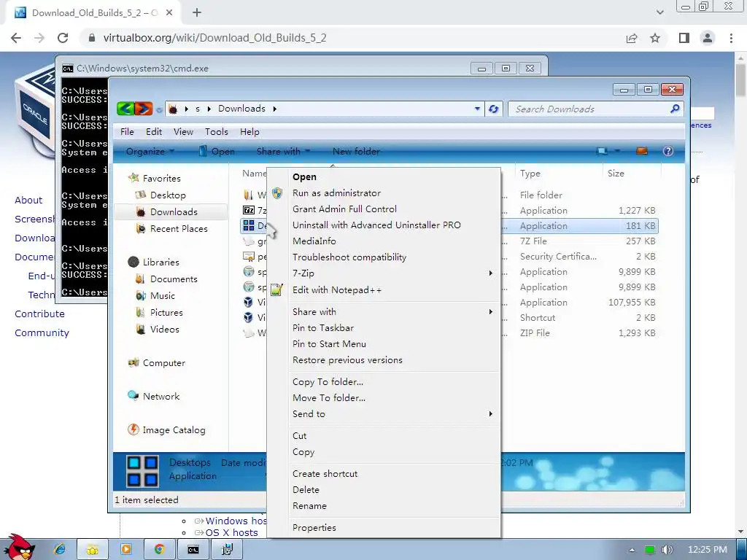The height and width of the screenshot is (560, 747).
Task: Click the Contribute link on the VirtualBox page
Action: pyautogui.click(x=39, y=314)
